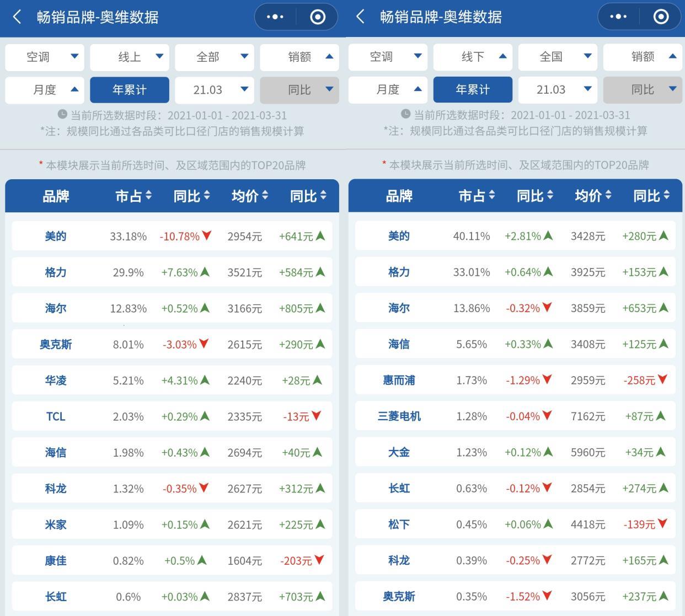Sort right table by first 同比 column
The width and height of the screenshot is (685, 616).
click(534, 196)
